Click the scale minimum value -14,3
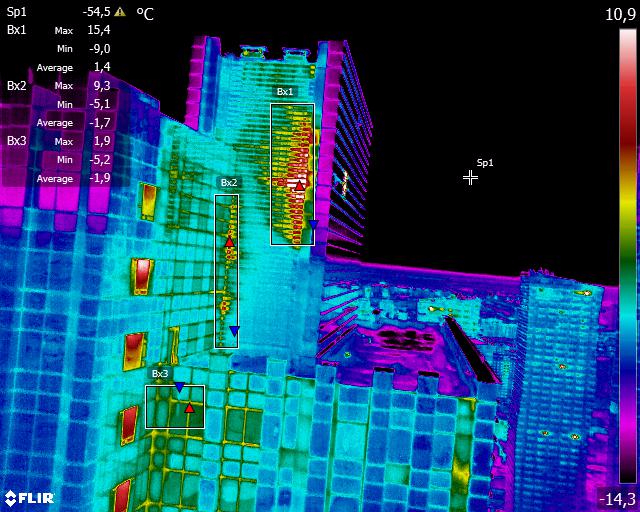Image resolution: width=640 pixels, height=512 pixels. 616,498
